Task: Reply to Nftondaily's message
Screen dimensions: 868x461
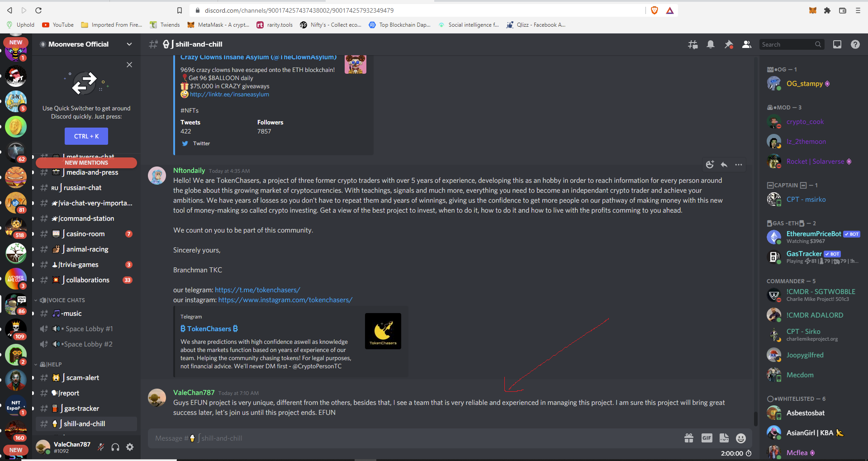Action: [724, 165]
